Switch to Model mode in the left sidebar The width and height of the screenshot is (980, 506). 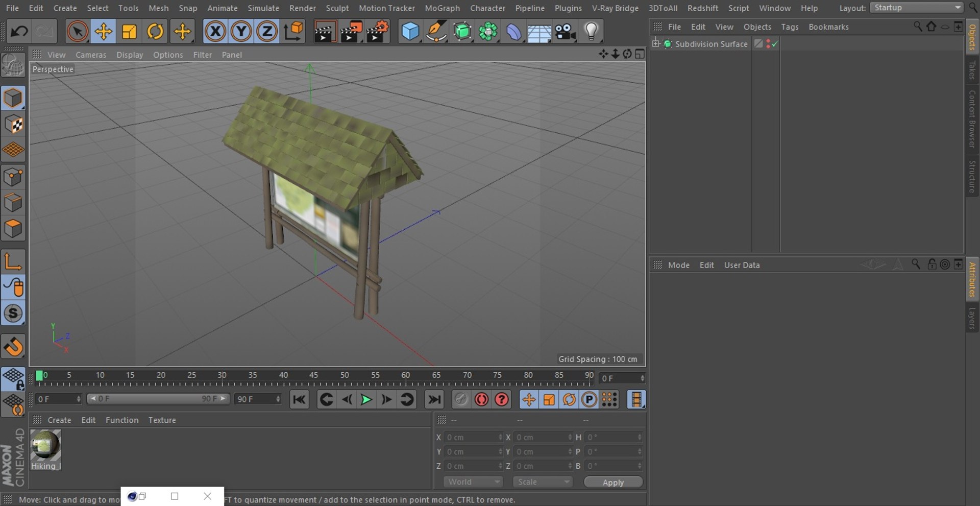[x=13, y=98]
